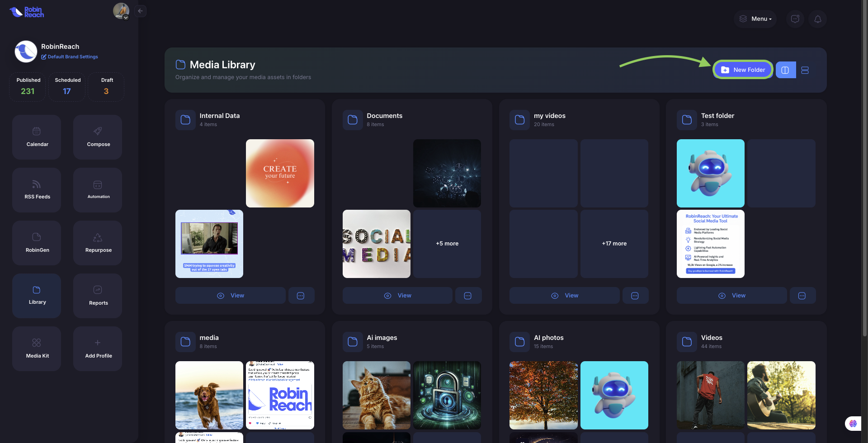Click the RobinReach logo
Screen dimensions: 868x443
[27, 12]
